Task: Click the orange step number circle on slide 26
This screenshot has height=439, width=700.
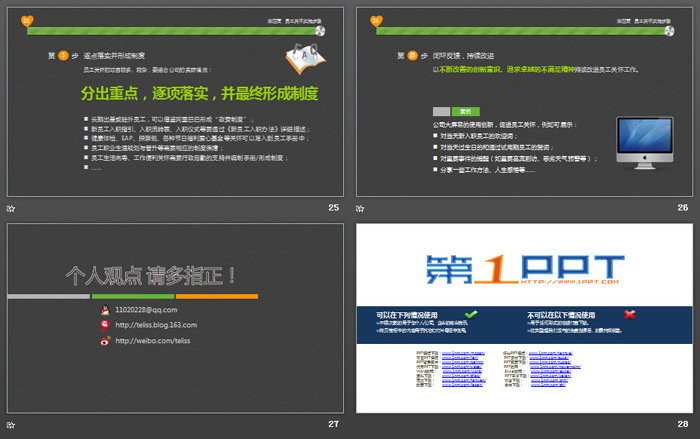Action: point(412,55)
